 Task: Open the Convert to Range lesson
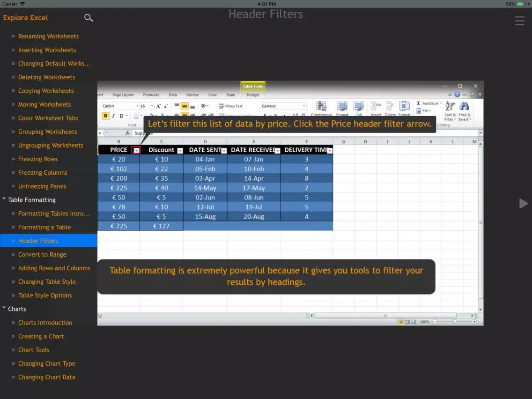point(43,254)
